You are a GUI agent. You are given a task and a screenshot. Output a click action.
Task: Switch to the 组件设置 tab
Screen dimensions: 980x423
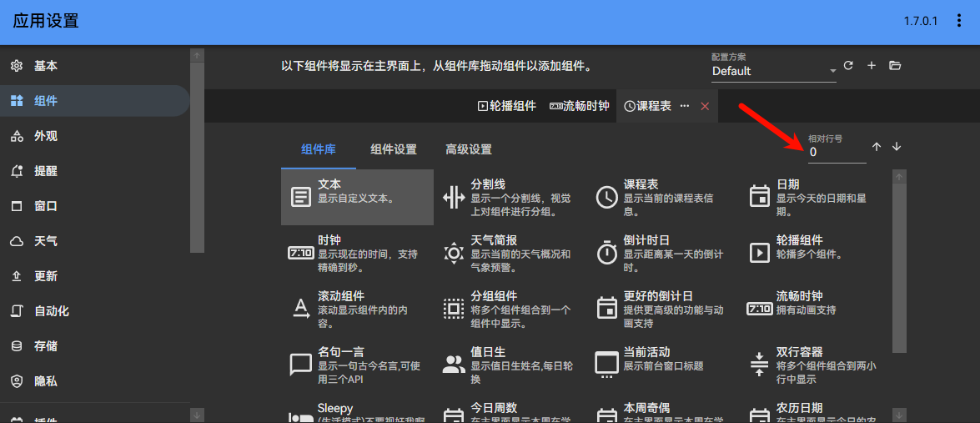click(394, 149)
